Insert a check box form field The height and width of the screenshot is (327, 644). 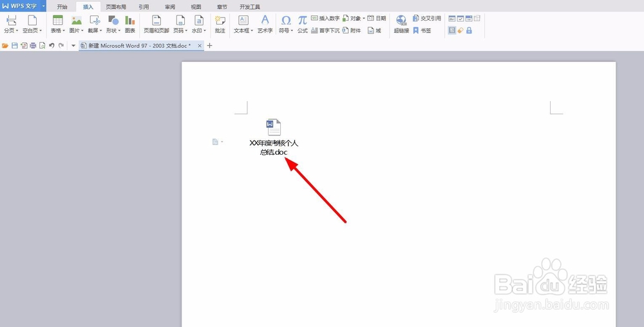pyautogui.click(x=460, y=19)
